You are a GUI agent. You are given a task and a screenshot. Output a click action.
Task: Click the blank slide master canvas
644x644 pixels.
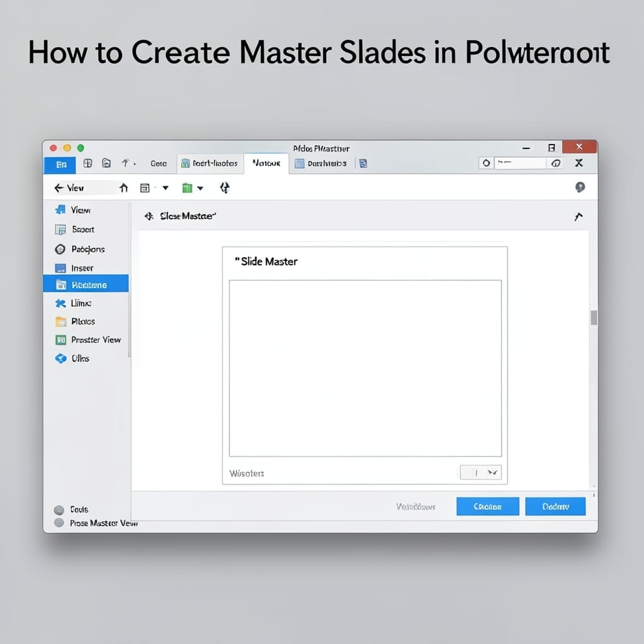tap(365, 369)
